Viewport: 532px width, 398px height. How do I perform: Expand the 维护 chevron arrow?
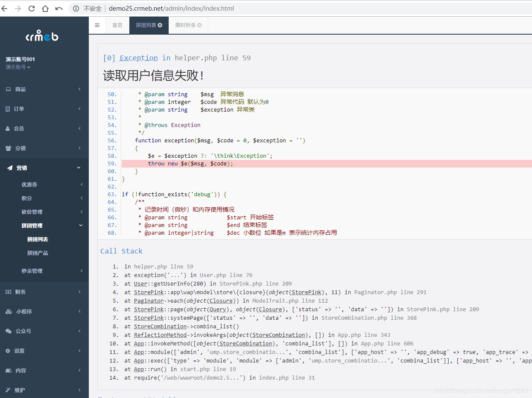(80, 390)
